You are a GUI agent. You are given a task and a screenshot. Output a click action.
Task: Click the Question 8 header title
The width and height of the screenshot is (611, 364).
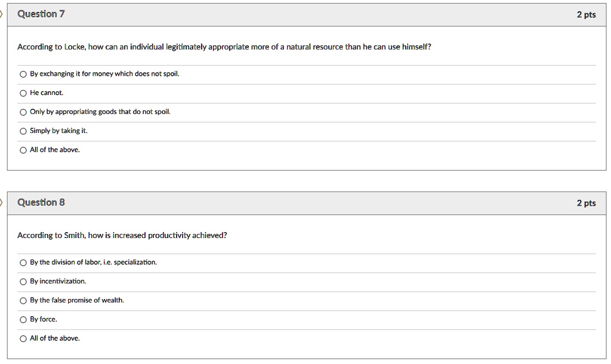[41, 202]
